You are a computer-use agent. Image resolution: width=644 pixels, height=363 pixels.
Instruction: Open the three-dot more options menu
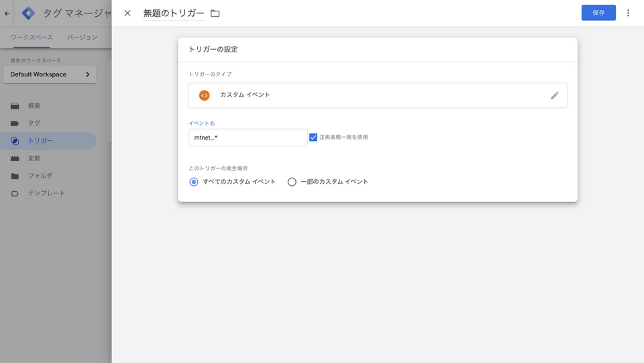628,13
